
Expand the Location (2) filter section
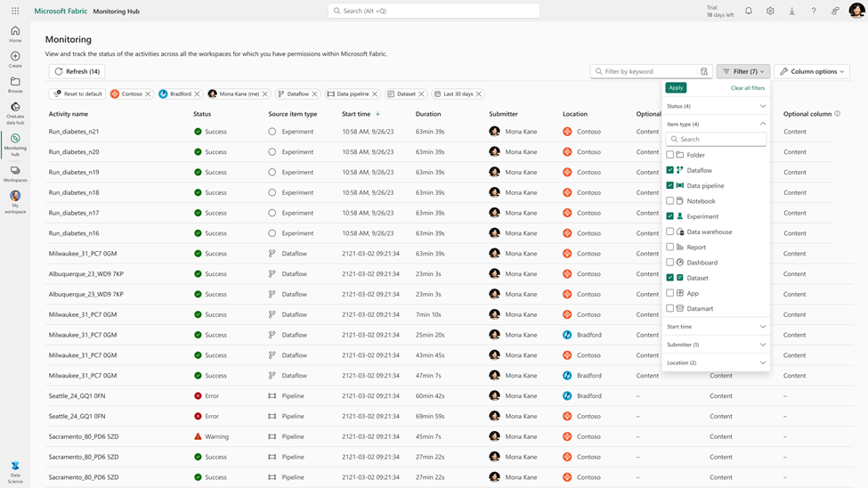point(716,362)
